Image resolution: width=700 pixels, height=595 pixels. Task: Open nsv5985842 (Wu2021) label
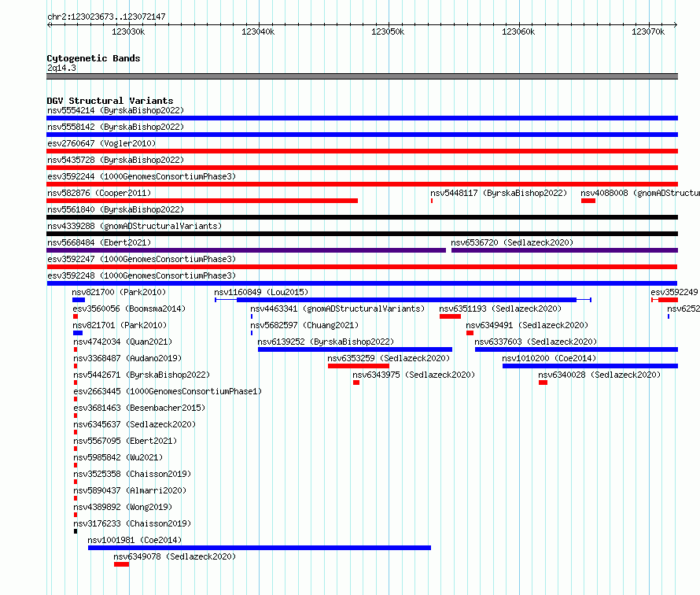tap(118, 457)
